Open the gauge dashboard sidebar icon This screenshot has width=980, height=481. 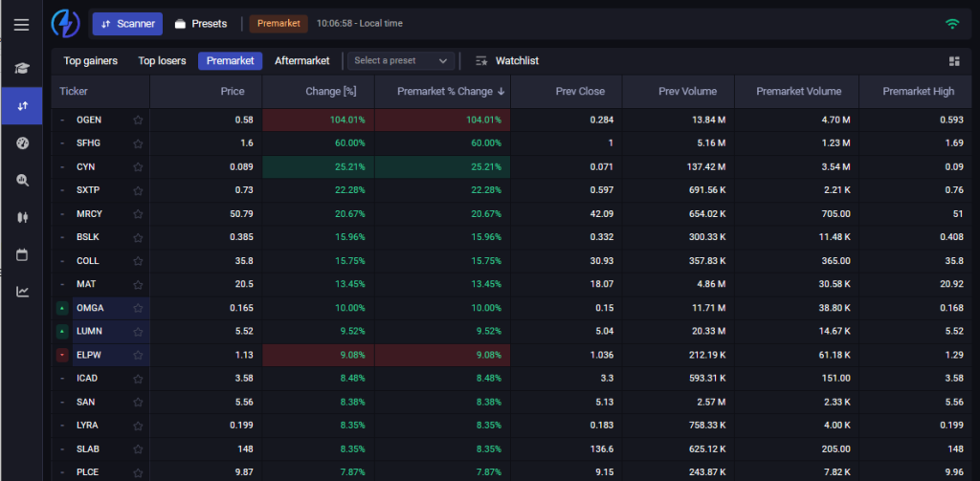tap(23, 143)
